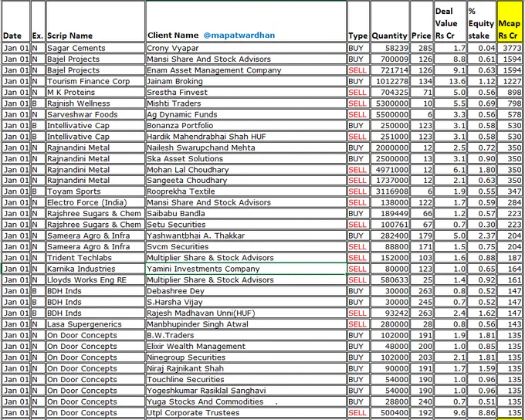Image resolution: width=525 pixels, height=420 pixels.
Task: Click the Mishti Traders cell
Action: tap(246, 103)
